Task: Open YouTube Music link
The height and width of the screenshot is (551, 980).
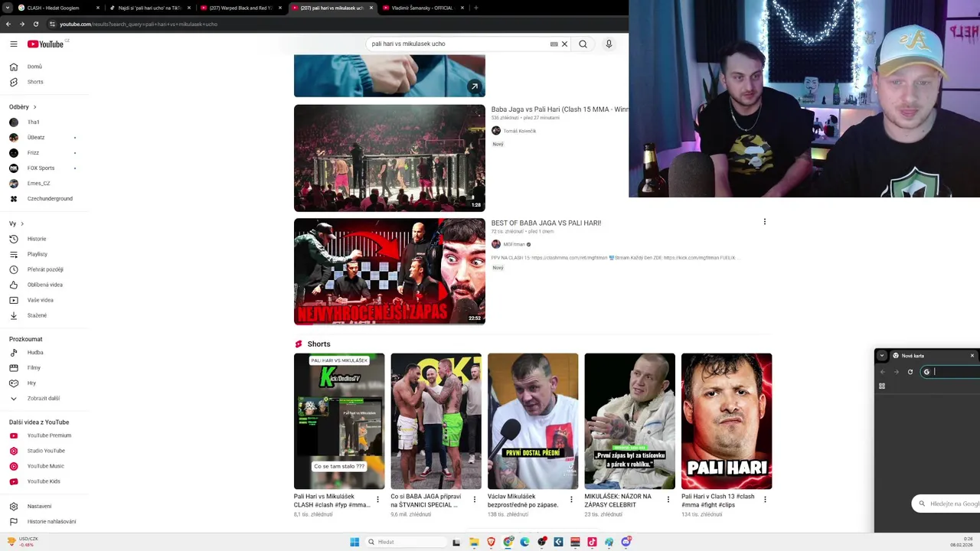Action: (x=44, y=466)
